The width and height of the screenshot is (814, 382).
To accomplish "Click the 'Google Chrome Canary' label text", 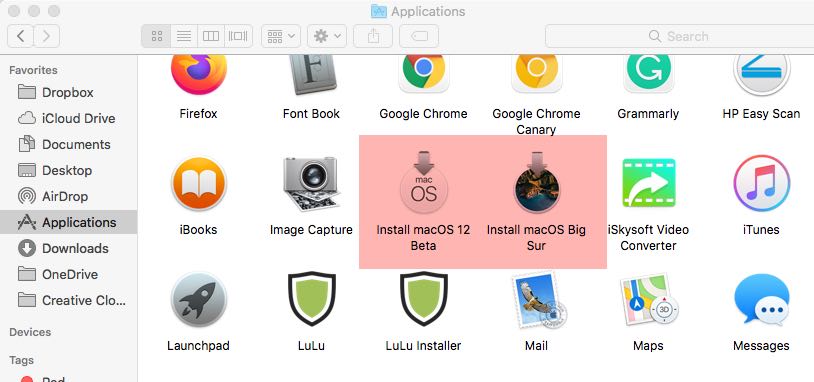I will point(536,121).
